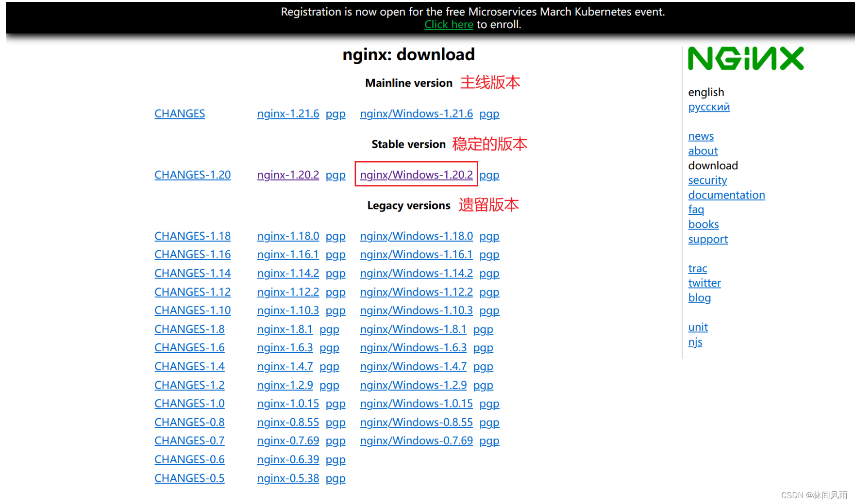Screen dimensions: 855x504
Task: Download nginx/Windows-1.6.3
Action: 413,347
